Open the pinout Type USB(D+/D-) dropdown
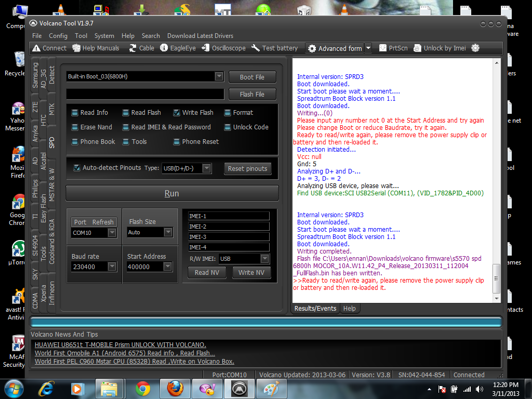This screenshot has width=532, height=399. point(206,168)
